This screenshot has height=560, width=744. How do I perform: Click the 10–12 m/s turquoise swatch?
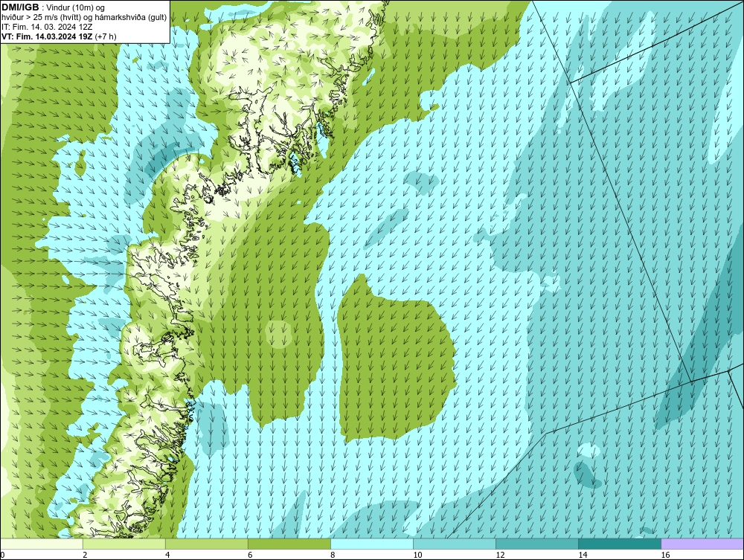(x=455, y=544)
